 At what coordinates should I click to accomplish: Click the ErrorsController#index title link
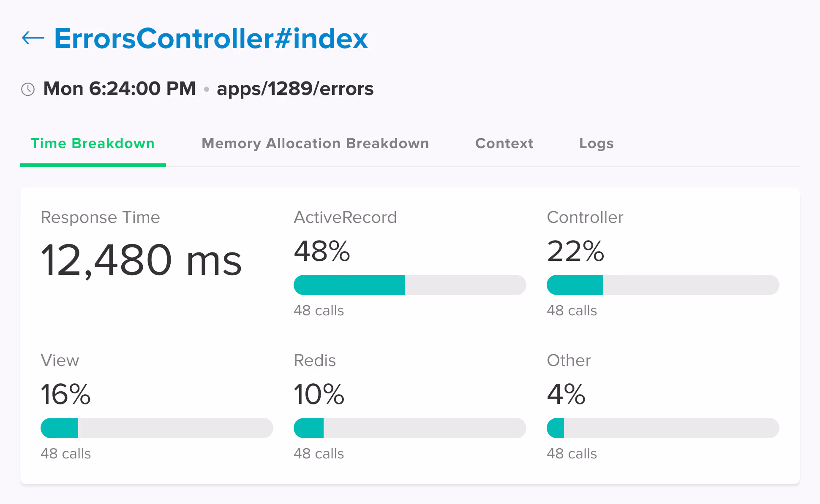pos(211,38)
